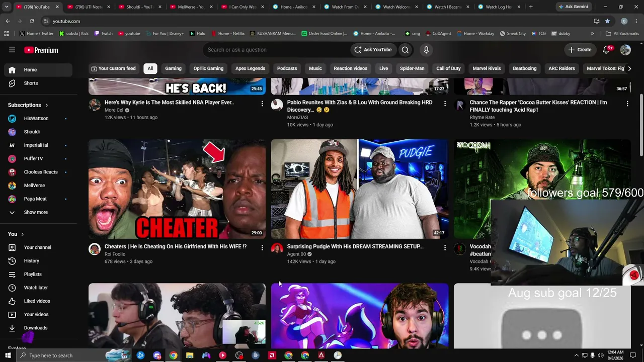Click the Create button

click(580, 50)
